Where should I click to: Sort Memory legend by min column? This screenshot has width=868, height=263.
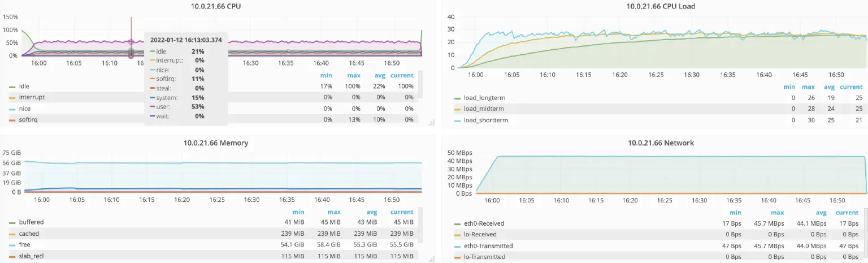298,212
